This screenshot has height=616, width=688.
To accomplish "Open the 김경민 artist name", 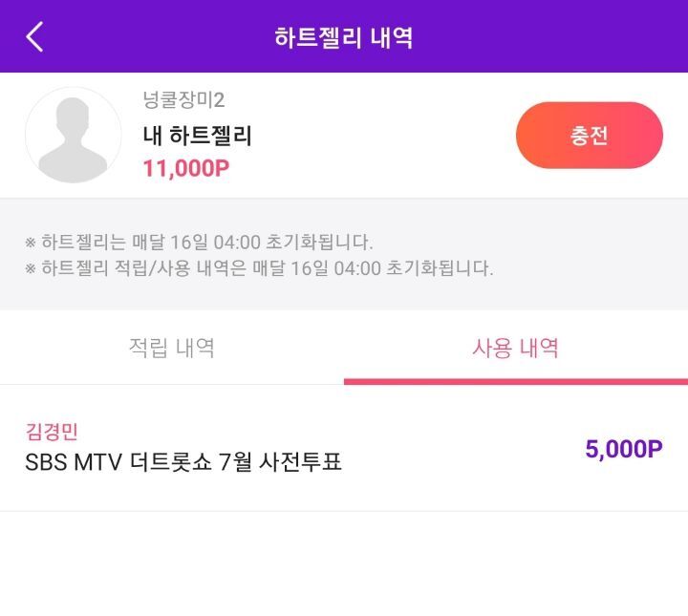I will [52, 432].
